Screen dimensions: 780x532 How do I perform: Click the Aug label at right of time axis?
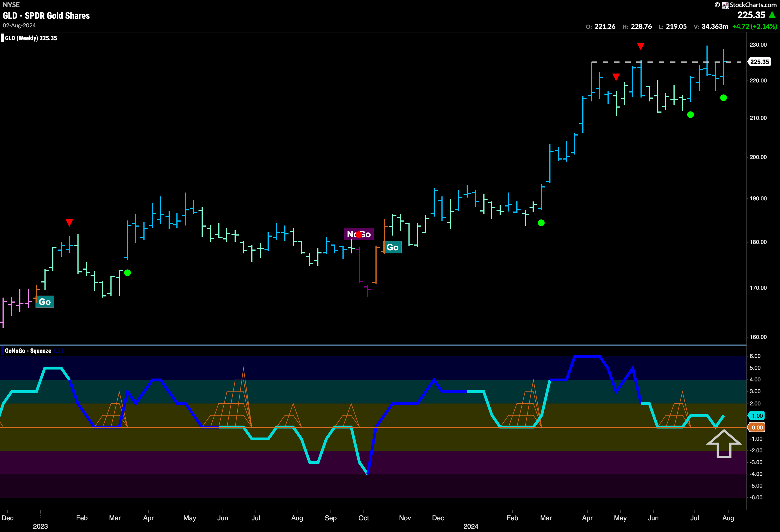[728, 518]
